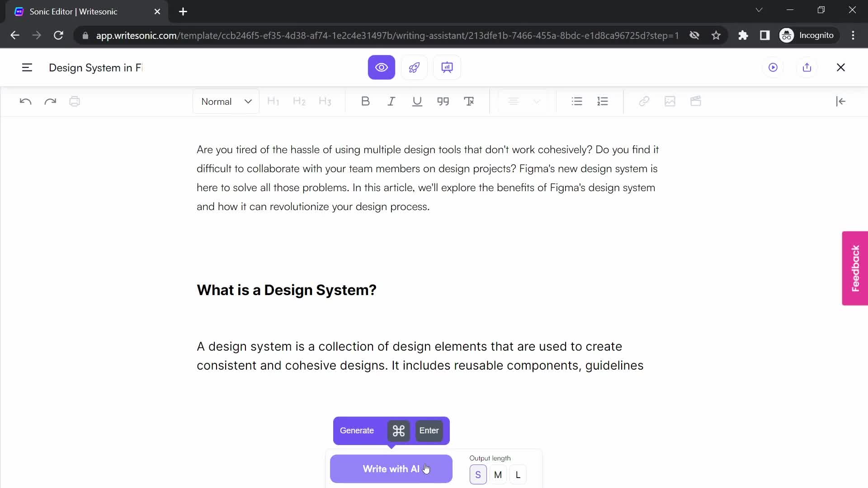Click the Underline formatting icon
Screen dimensions: 868x488
click(417, 101)
